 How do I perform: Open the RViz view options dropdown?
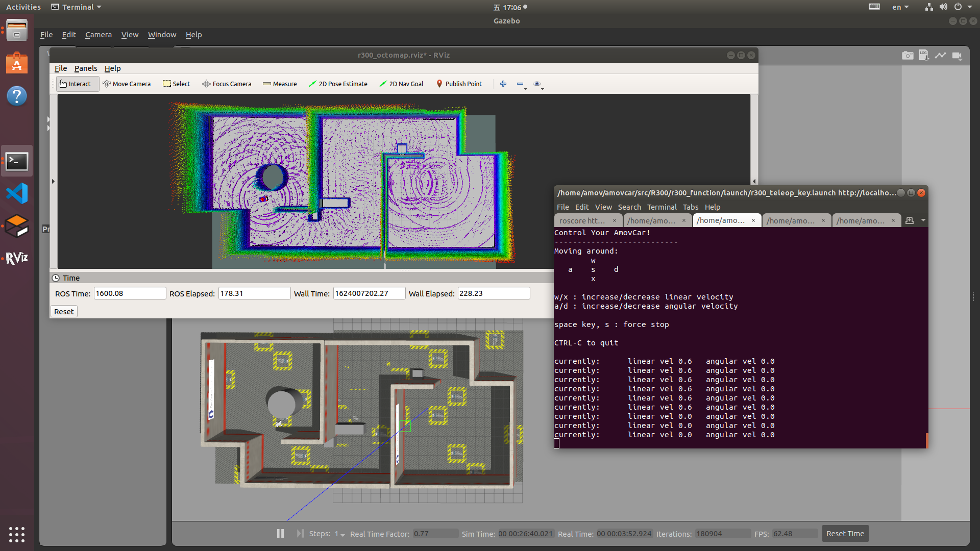[538, 84]
